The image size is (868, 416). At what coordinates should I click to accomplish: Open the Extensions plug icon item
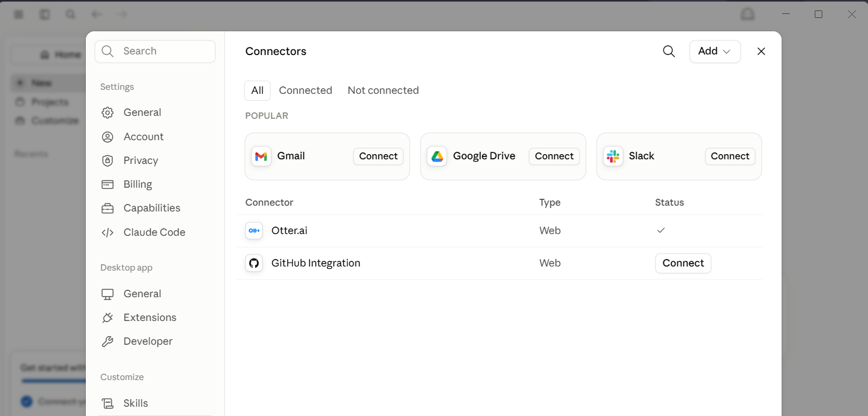[138, 318]
